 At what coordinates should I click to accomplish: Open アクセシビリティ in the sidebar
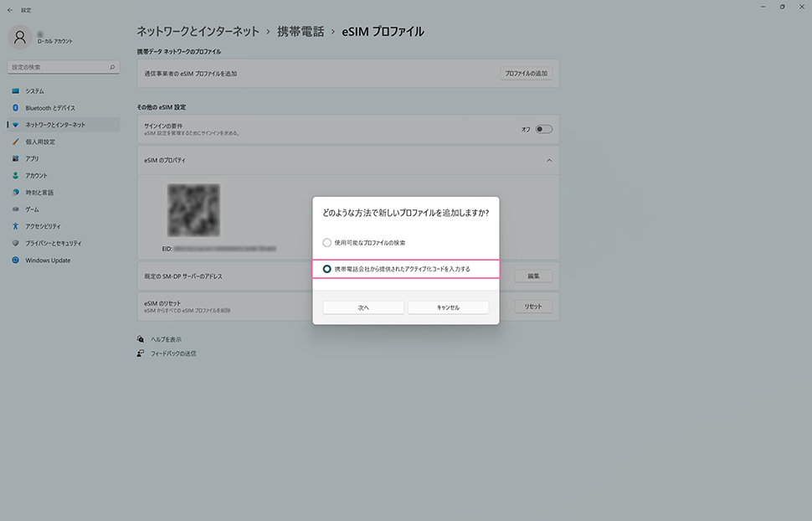pyautogui.click(x=54, y=226)
